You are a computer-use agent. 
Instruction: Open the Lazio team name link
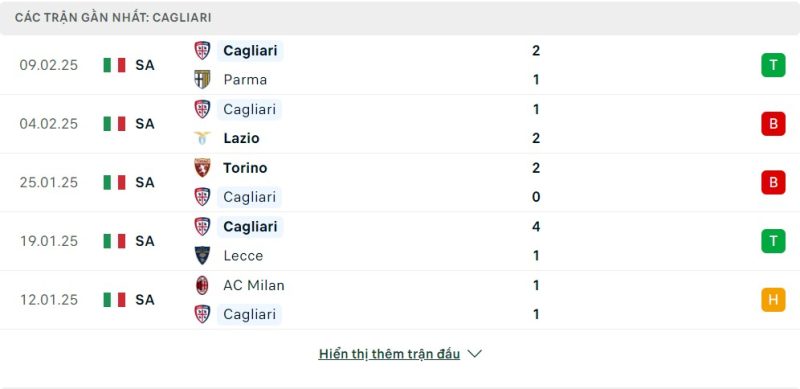click(241, 138)
